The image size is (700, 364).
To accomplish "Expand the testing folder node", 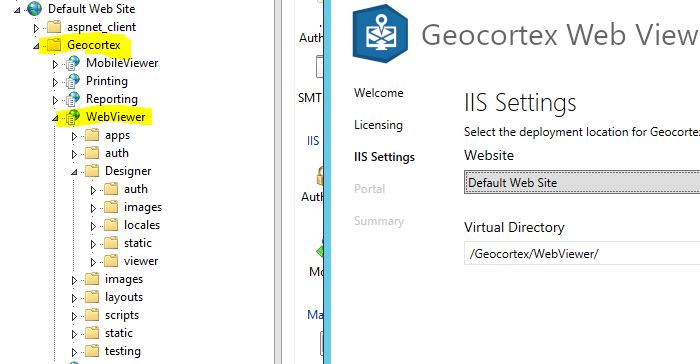I will (75, 352).
